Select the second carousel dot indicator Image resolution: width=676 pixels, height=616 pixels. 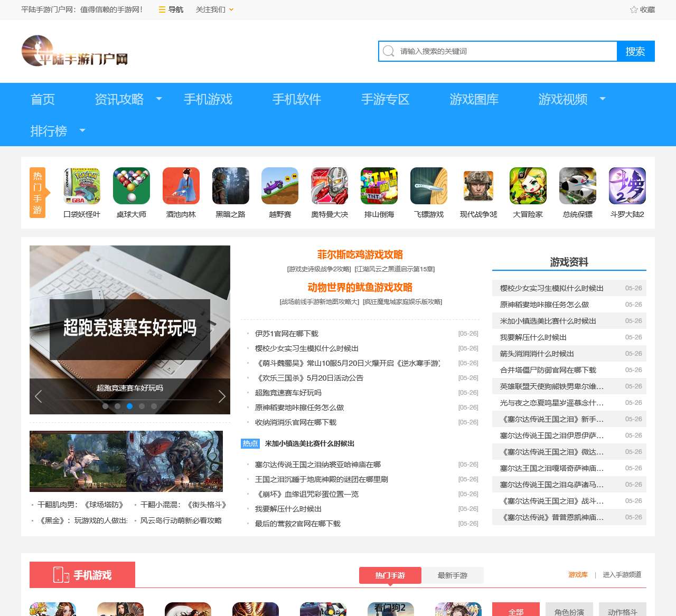117,406
